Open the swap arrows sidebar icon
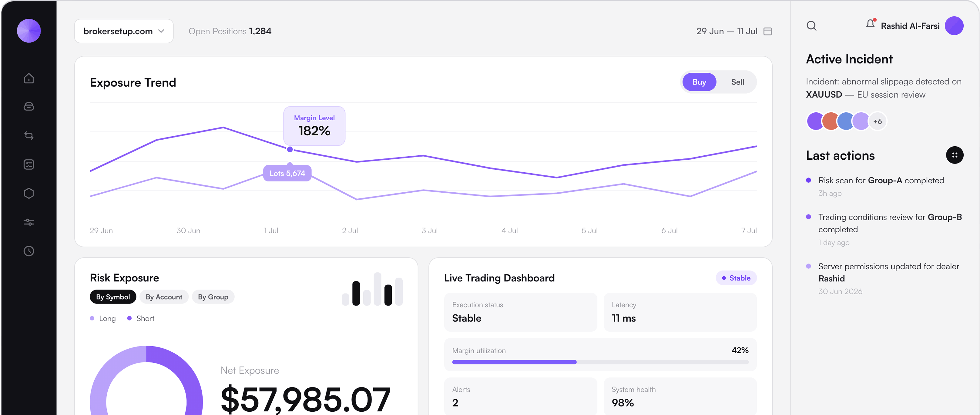980x415 pixels. coord(29,136)
